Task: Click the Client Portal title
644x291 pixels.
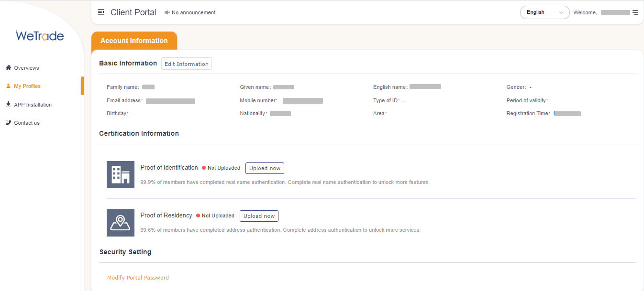Action: click(133, 12)
